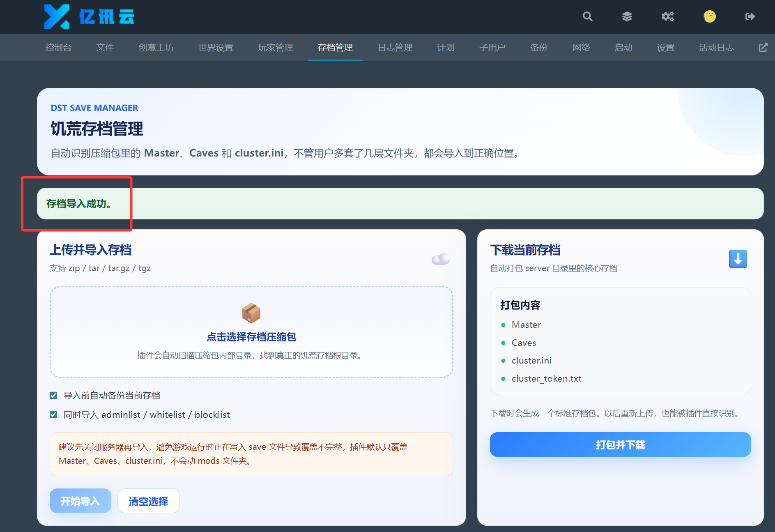This screenshot has height=532, width=775.
Task: Click the cluster_token.txt list entry
Action: [x=546, y=378]
